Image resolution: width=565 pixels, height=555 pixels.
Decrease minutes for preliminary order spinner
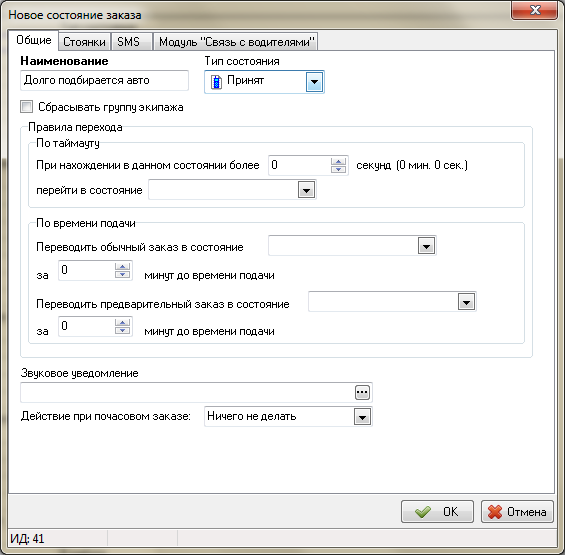tap(123, 331)
